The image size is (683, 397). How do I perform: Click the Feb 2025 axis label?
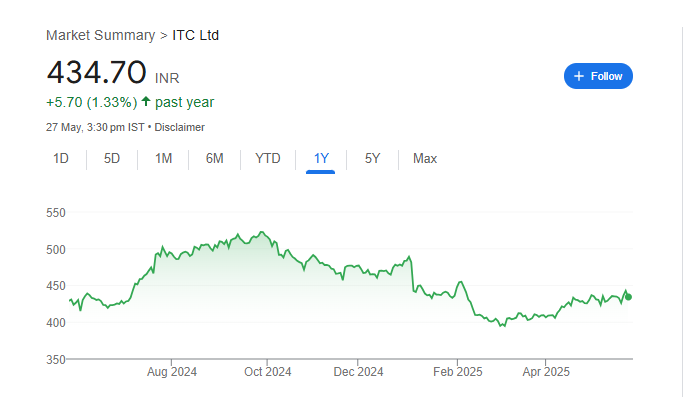(x=457, y=372)
